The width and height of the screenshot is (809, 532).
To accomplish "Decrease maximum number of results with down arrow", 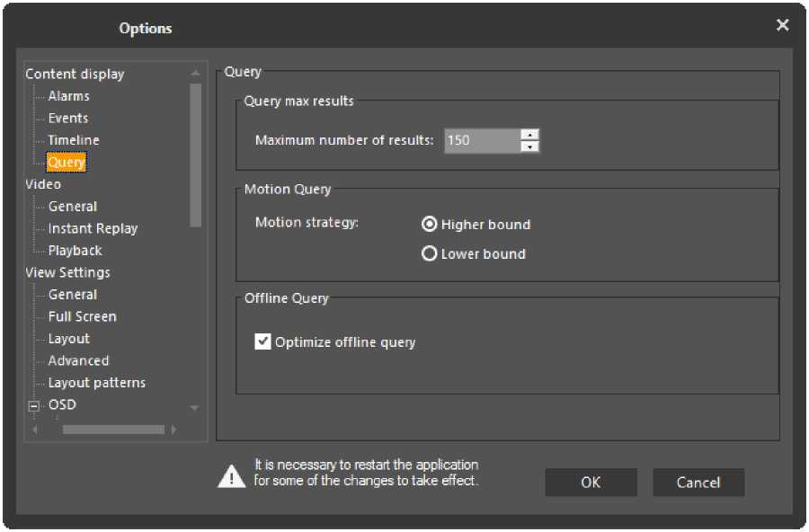I will (x=530, y=146).
